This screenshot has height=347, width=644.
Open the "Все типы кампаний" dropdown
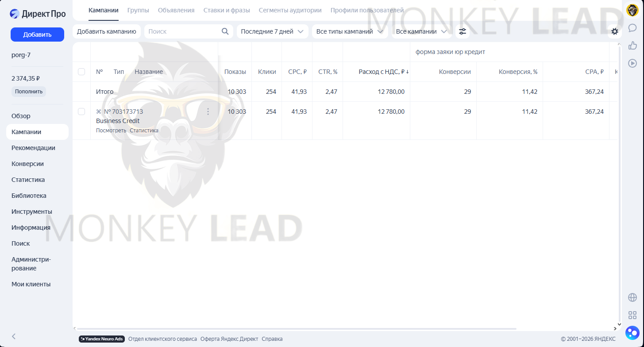tap(350, 31)
